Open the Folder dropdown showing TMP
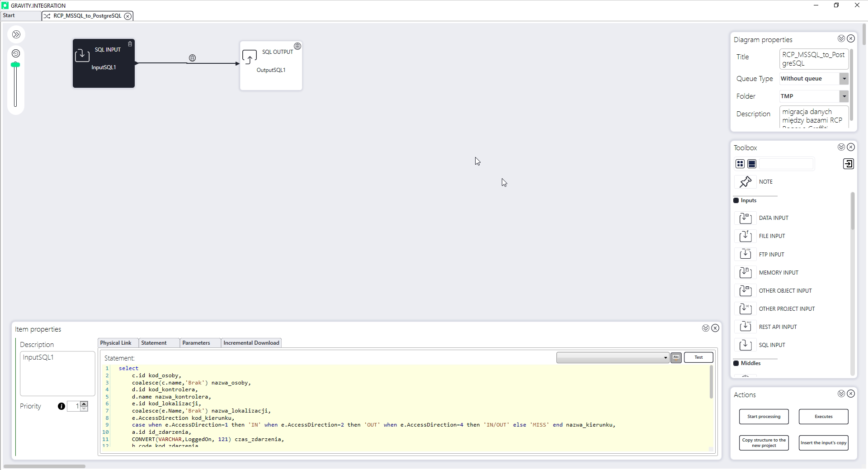 [844, 96]
